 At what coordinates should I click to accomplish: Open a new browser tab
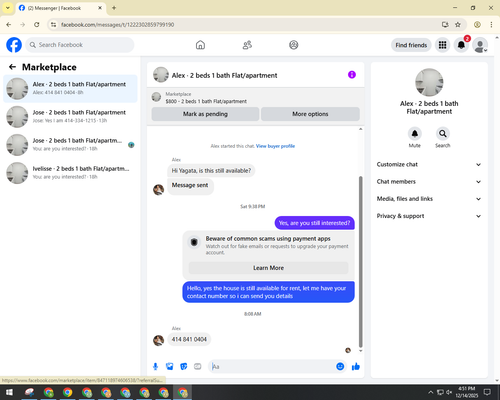coord(114,8)
